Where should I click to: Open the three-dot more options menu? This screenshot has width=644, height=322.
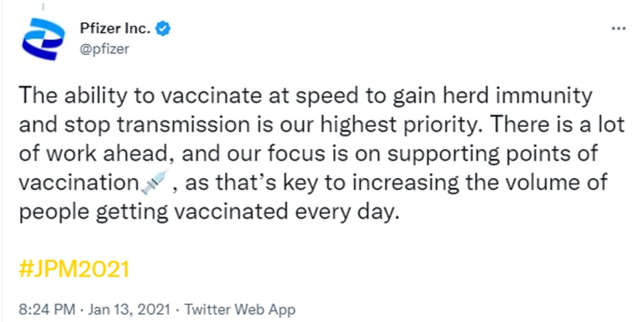(619, 29)
